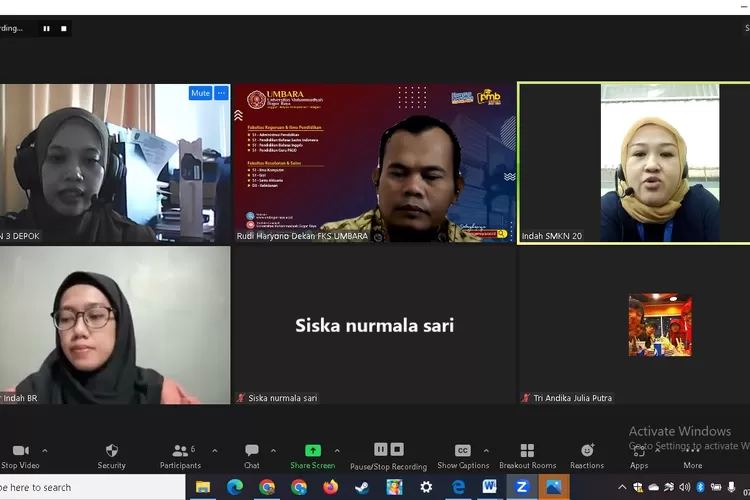
Task: Open the volume control in system tray
Action: pyautogui.click(x=684, y=487)
